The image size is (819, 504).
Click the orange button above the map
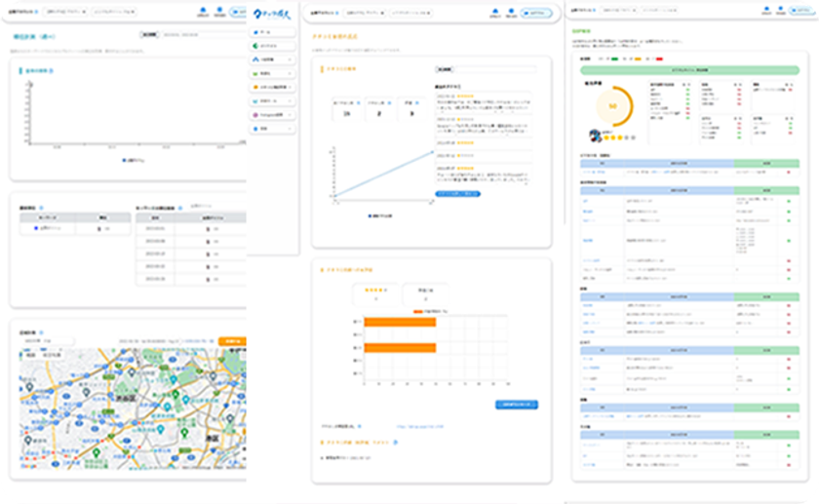[232, 341]
